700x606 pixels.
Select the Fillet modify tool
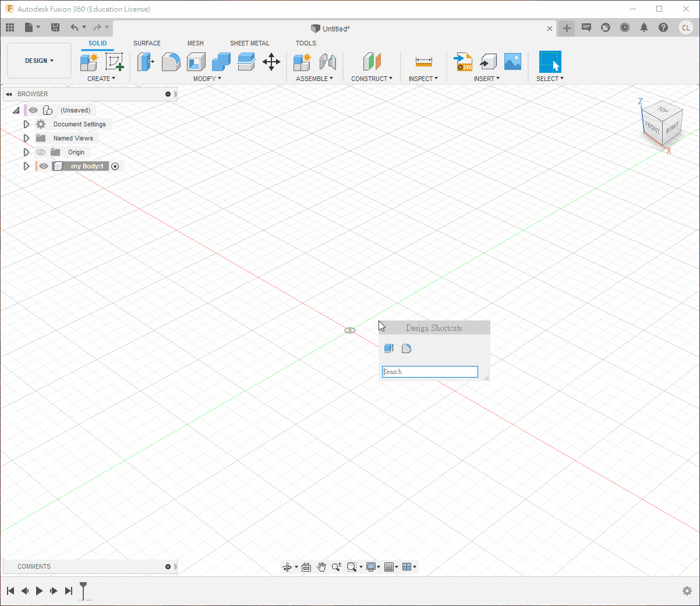[171, 62]
